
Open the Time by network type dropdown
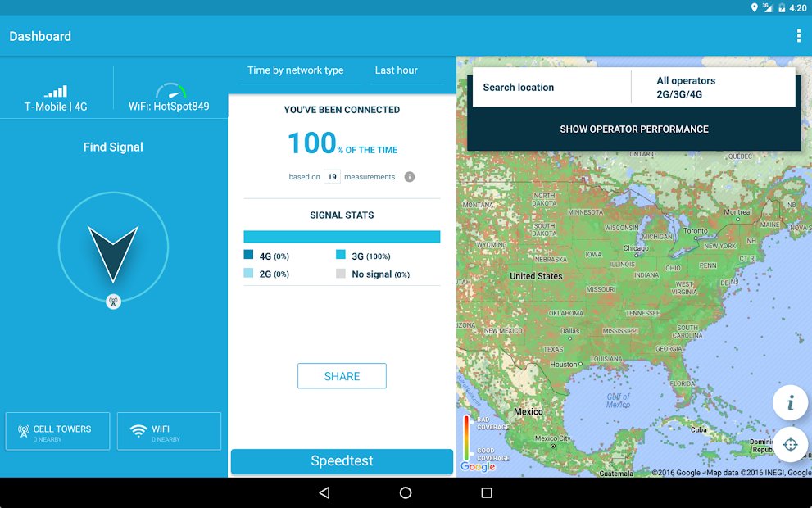(x=296, y=70)
